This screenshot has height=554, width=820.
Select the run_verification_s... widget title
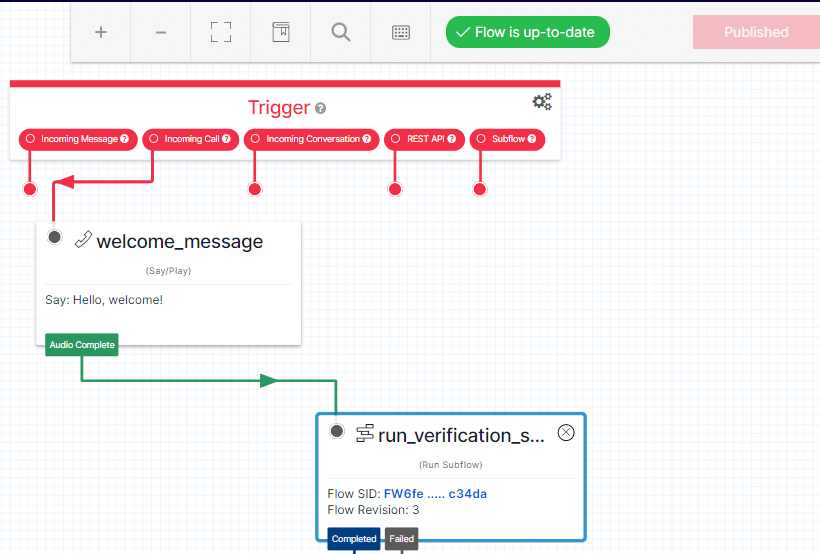coord(461,435)
